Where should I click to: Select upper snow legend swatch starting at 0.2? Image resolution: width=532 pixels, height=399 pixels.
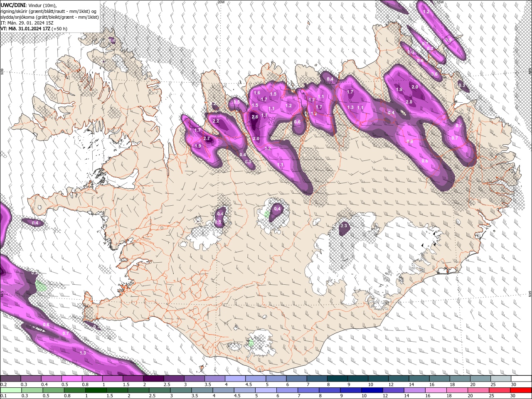(x=11, y=379)
